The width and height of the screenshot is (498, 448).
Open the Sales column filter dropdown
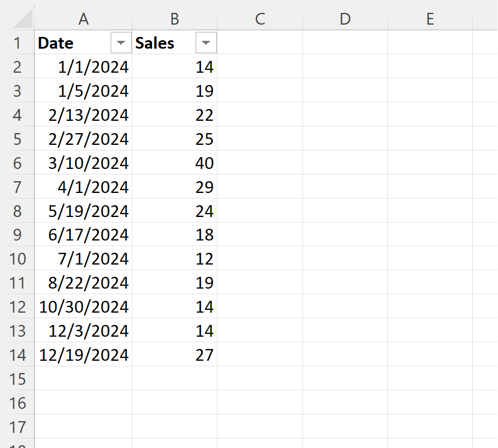click(206, 43)
